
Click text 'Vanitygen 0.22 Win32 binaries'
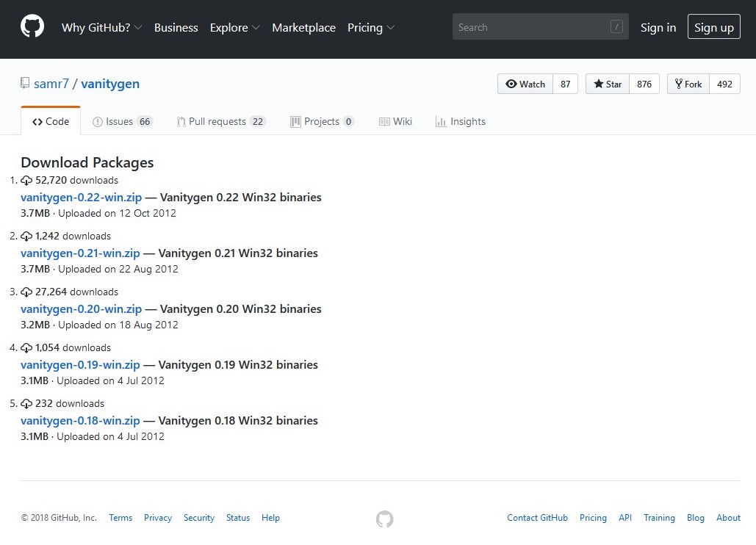[240, 197]
